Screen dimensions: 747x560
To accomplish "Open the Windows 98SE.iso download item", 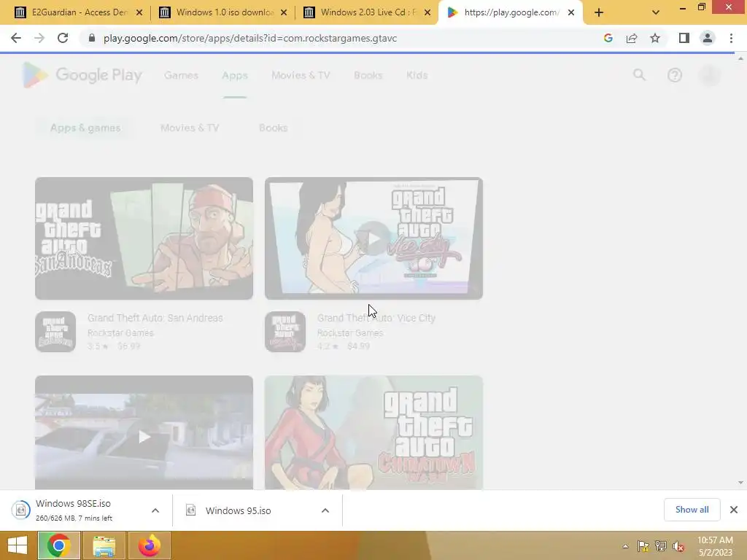I will [x=73, y=510].
